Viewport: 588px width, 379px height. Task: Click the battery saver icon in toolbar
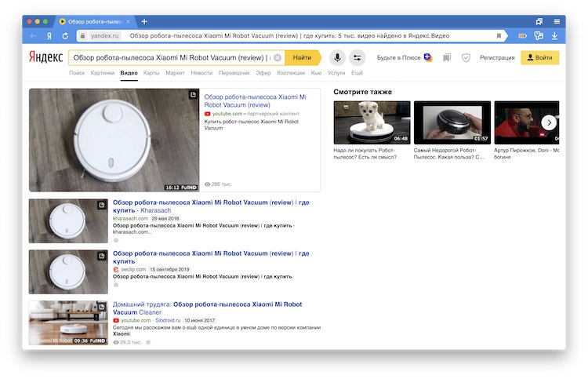tap(522, 36)
